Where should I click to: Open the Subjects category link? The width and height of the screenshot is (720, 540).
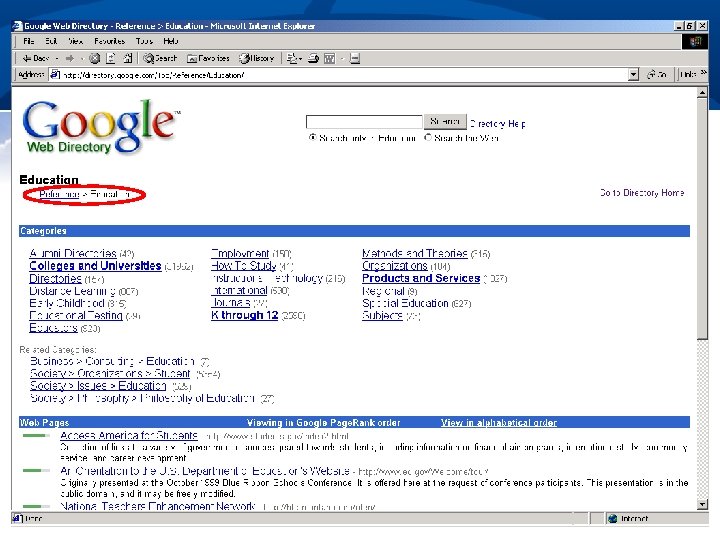pos(382,315)
